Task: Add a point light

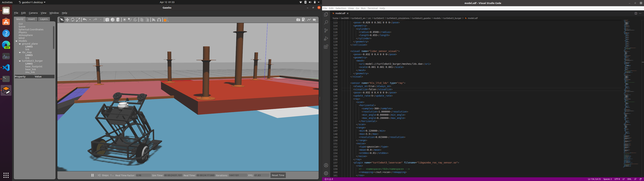Action: click(x=124, y=20)
